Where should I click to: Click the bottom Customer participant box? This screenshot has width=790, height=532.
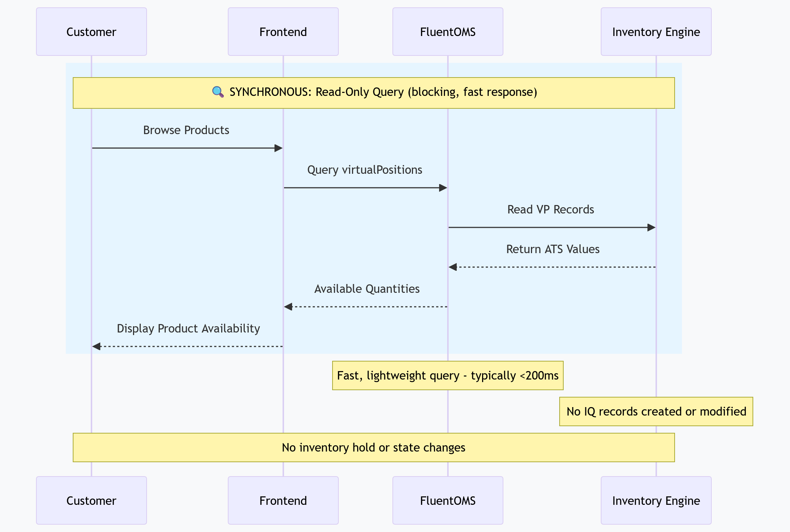click(x=91, y=500)
